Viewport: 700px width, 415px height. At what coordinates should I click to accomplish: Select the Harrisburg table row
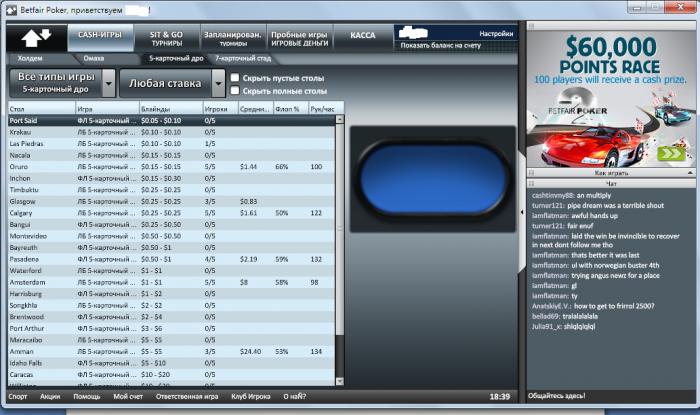pos(171,294)
